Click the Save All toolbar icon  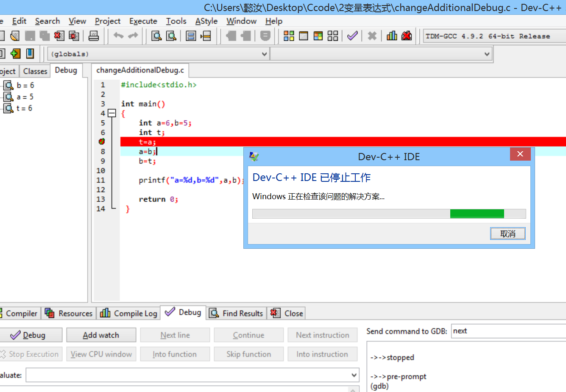click(x=44, y=36)
